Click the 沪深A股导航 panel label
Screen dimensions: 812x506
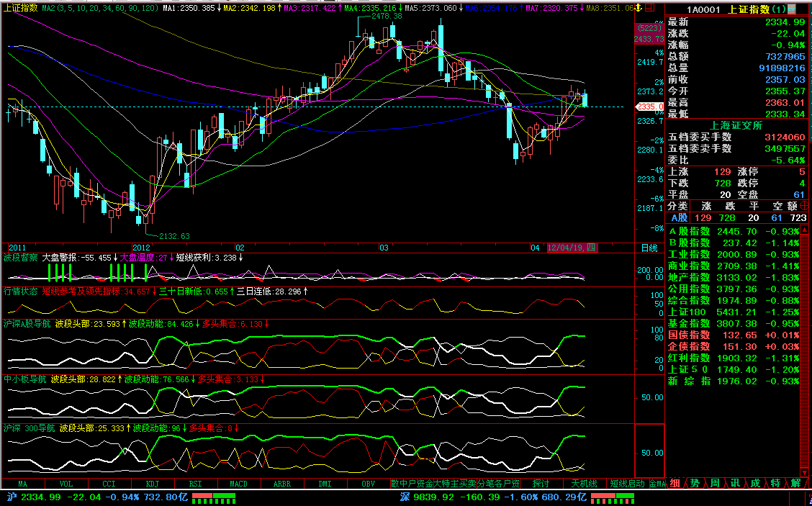[27, 324]
